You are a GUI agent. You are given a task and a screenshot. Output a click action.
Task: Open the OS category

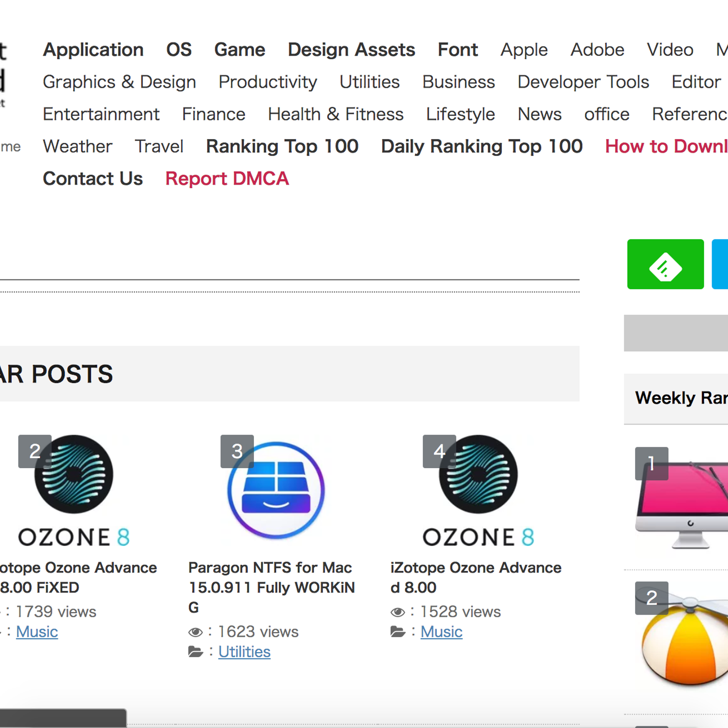click(179, 50)
